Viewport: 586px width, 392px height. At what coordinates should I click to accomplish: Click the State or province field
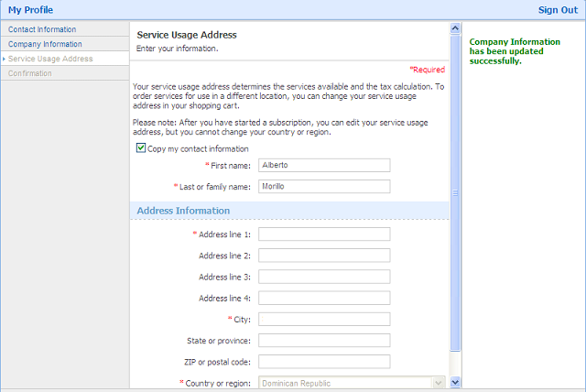[x=324, y=341]
